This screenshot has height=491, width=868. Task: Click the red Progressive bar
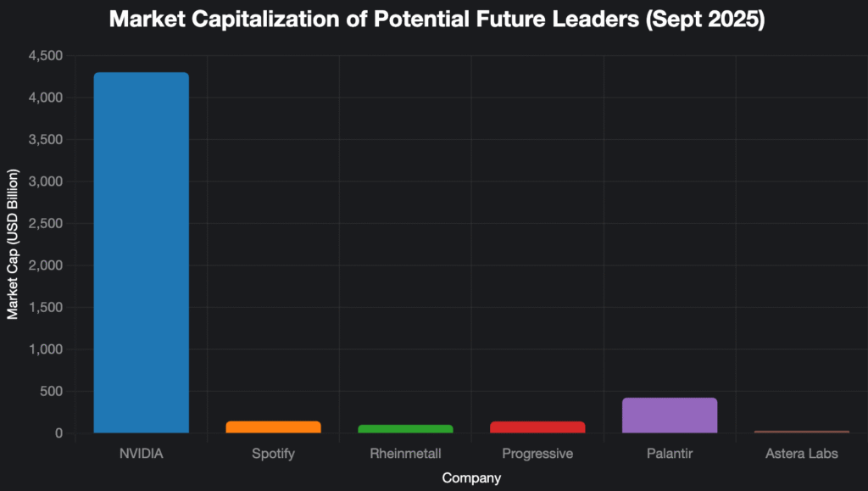(537, 427)
